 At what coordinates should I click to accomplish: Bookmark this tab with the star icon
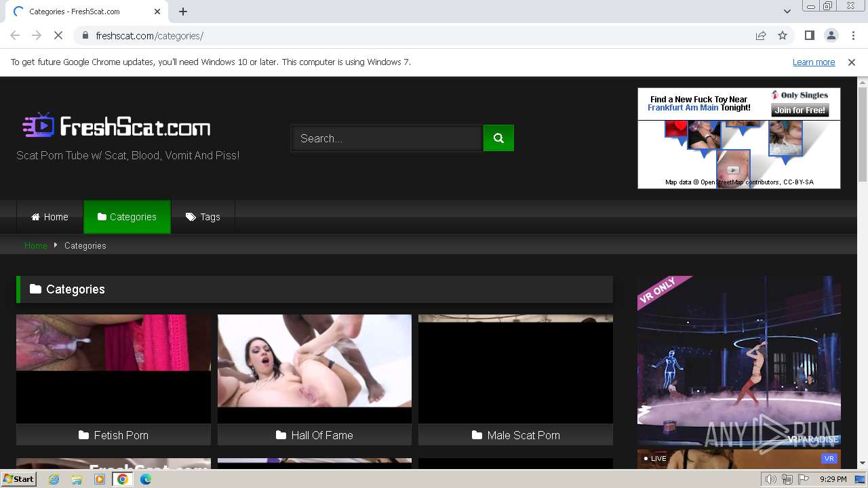783,35
